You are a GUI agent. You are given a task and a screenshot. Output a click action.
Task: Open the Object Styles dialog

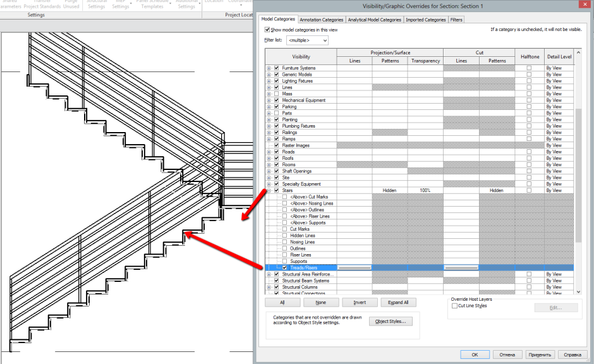coord(390,321)
